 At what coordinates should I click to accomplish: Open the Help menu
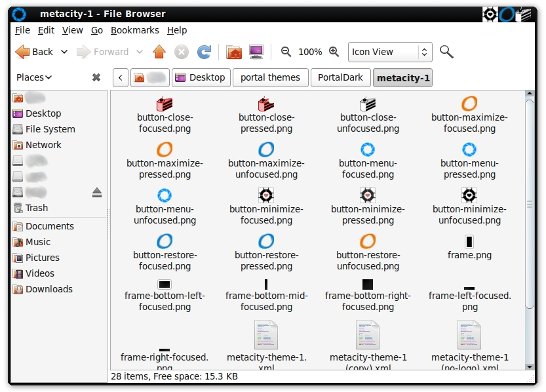[x=177, y=30]
